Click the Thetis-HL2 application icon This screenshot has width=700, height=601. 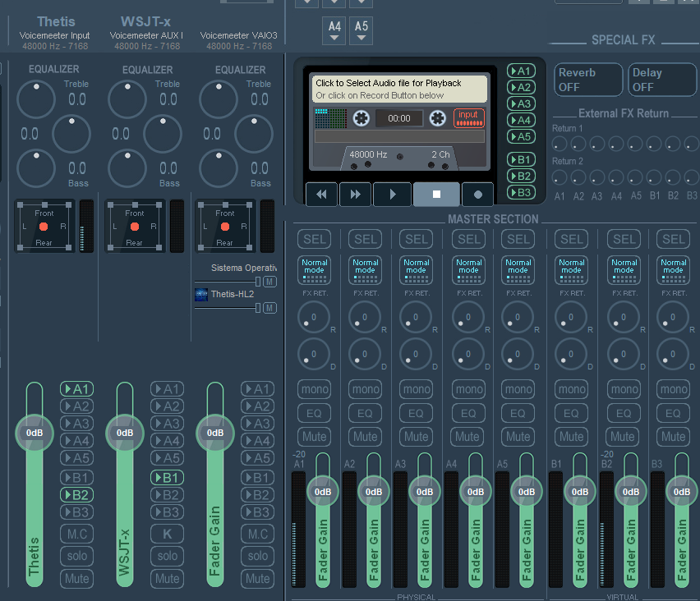click(x=201, y=294)
